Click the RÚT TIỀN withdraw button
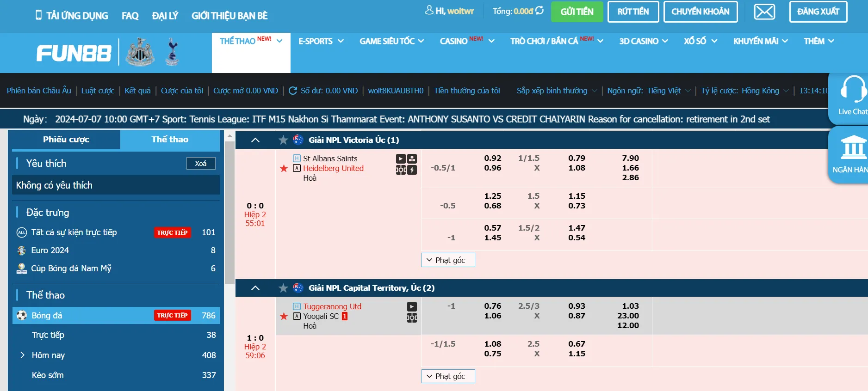Viewport: 868px width, 391px height. click(633, 12)
